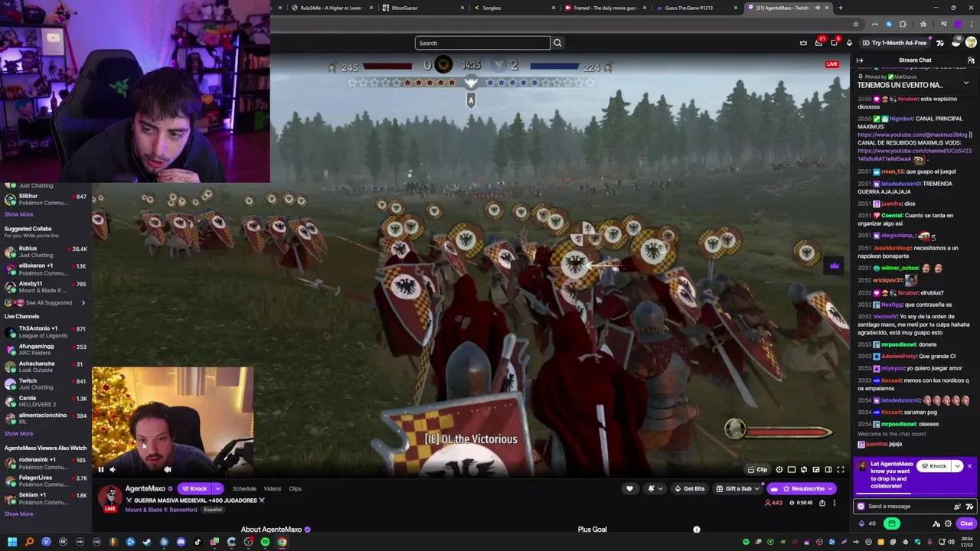
Task: Close the Knock collaboration popup
Action: (x=969, y=466)
